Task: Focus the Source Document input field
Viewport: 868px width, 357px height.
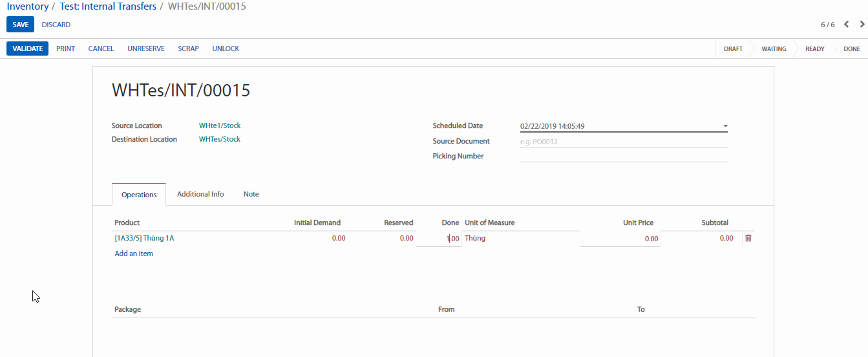Action: click(x=623, y=141)
